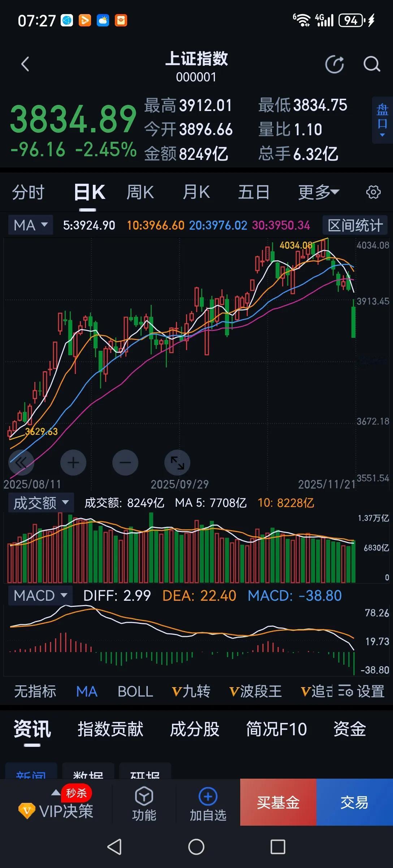Tap the 上证指数 title

pos(196,59)
